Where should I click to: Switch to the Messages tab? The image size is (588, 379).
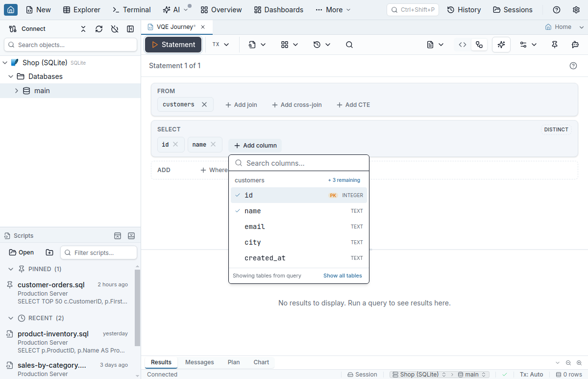pos(199,362)
